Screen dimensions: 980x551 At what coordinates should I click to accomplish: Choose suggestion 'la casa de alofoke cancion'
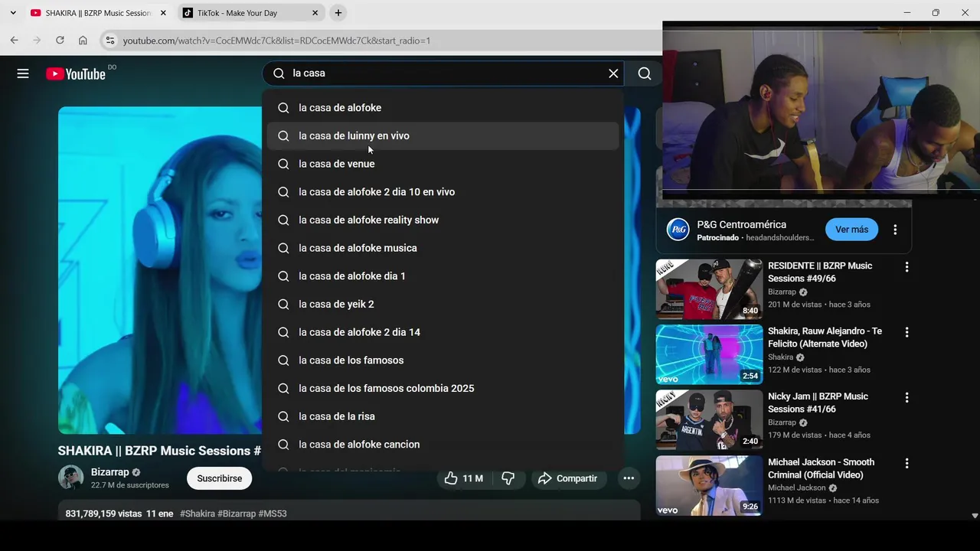tap(443, 445)
